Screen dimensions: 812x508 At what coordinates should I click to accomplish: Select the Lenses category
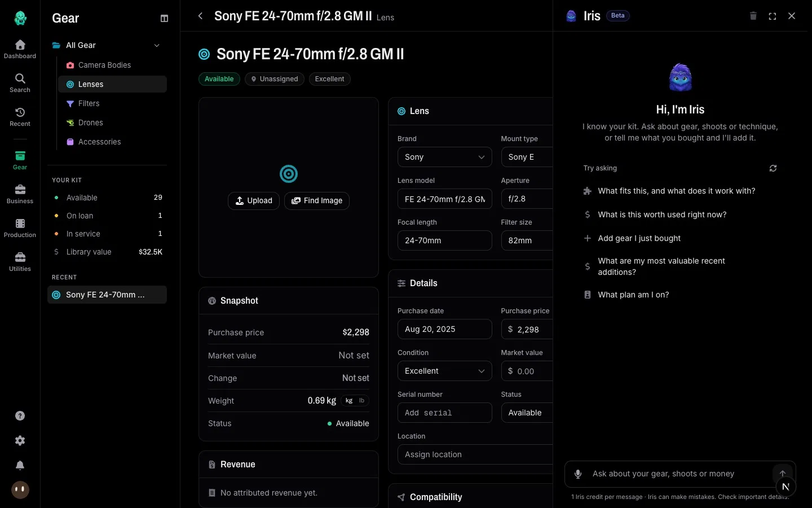tap(112, 84)
